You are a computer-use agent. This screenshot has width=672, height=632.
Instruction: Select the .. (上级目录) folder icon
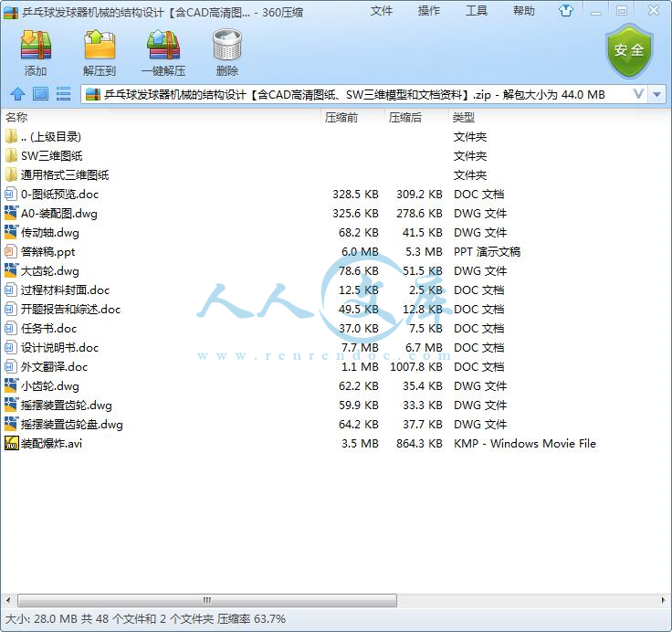11,136
